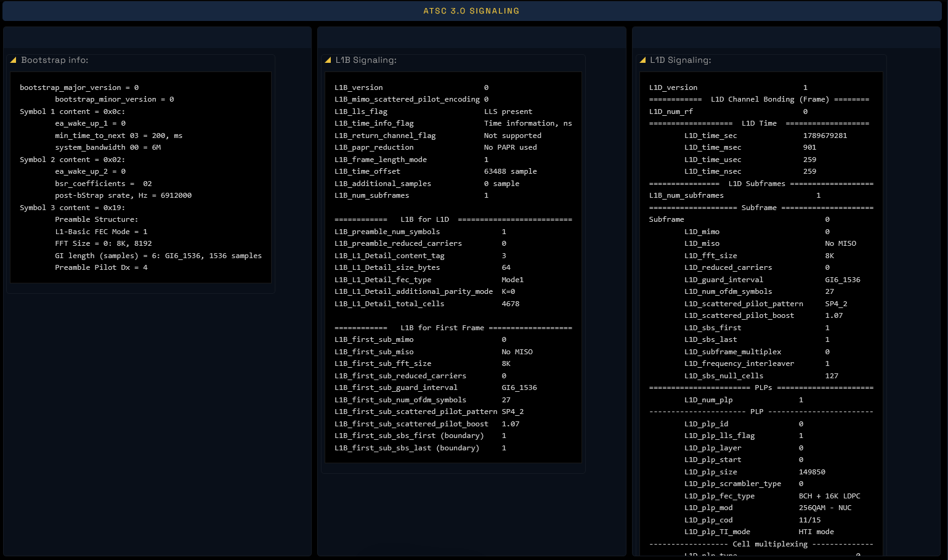Viewport: 948px width, 560px height.
Task: Click the L1D_time_msec 901 row
Action: 750,147
